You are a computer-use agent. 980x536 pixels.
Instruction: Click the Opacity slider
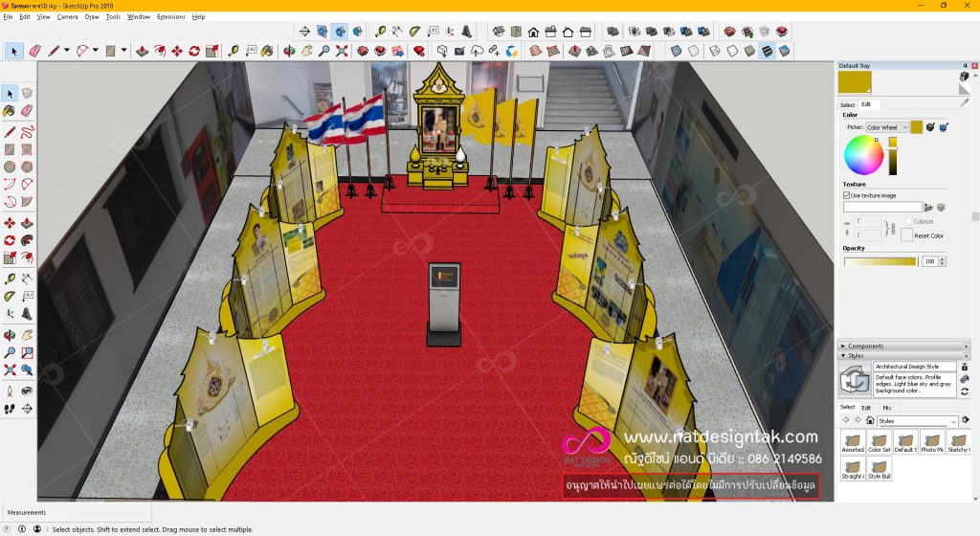880,260
